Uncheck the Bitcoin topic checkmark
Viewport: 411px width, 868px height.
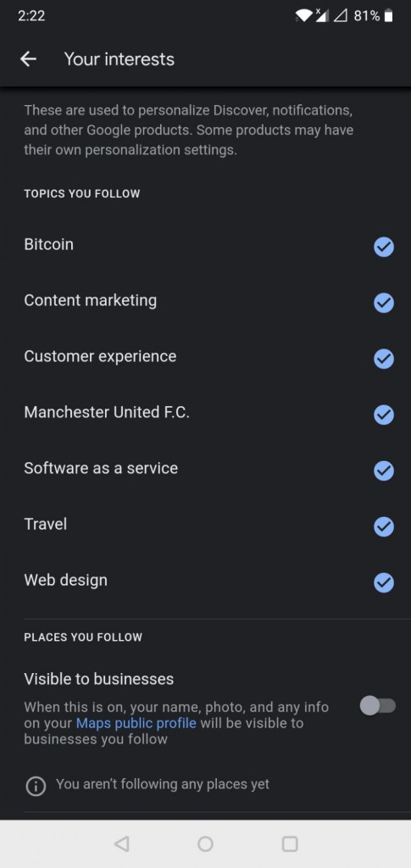tap(384, 247)
